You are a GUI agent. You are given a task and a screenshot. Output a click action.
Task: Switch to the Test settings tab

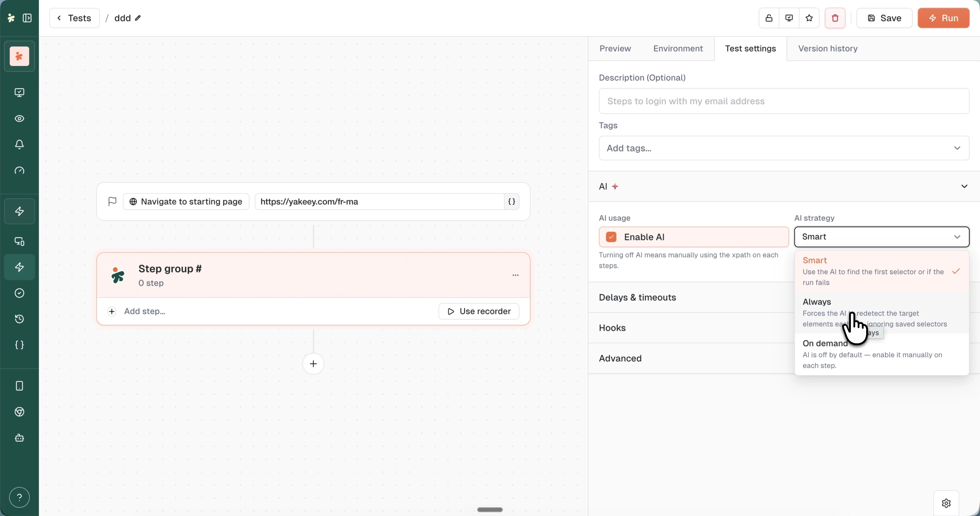click(750, 48)
